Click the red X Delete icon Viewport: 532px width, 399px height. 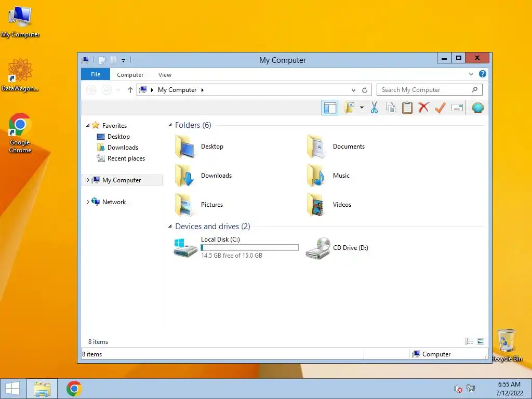(423, 108)
